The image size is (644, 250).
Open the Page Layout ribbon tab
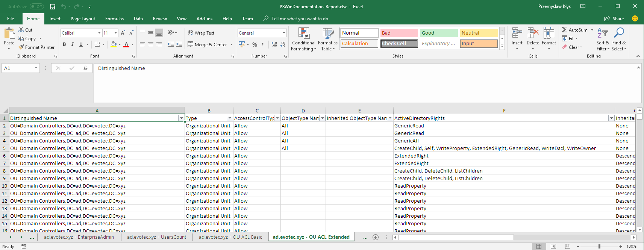[x=83, y=19]
